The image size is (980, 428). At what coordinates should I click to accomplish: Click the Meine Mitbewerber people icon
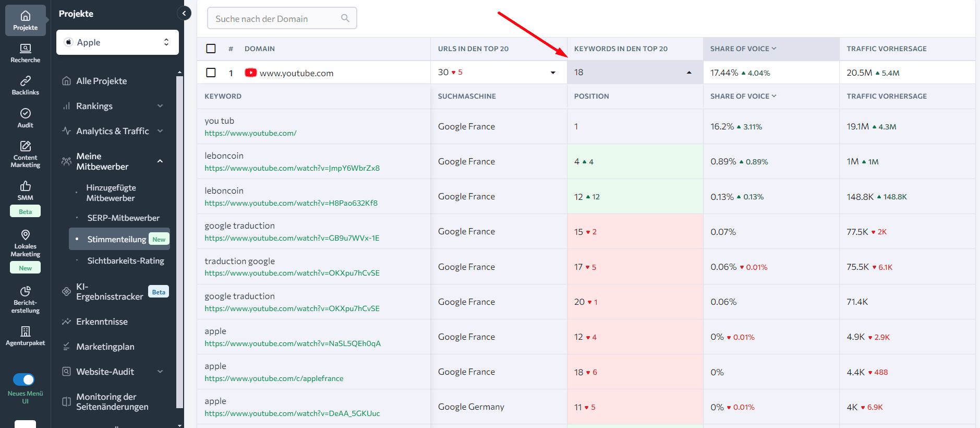(x=66, y=161)
